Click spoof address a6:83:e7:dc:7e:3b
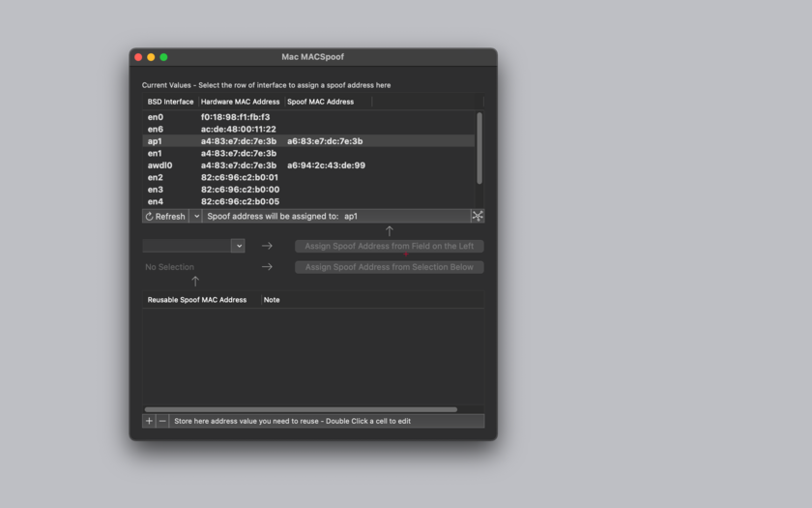 pyautogui.click(x=325, y=141)
